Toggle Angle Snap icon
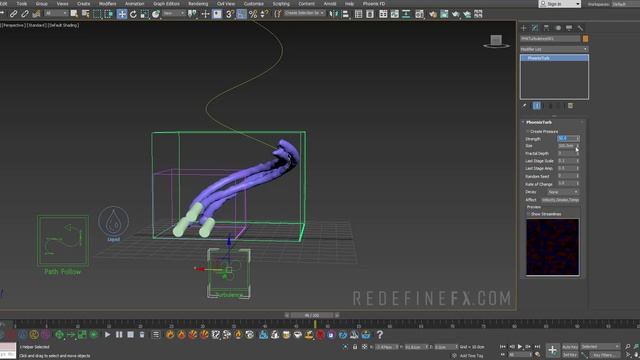Image resolution: width=640 pixels, height=360 pixels. (x=241, y=14)
